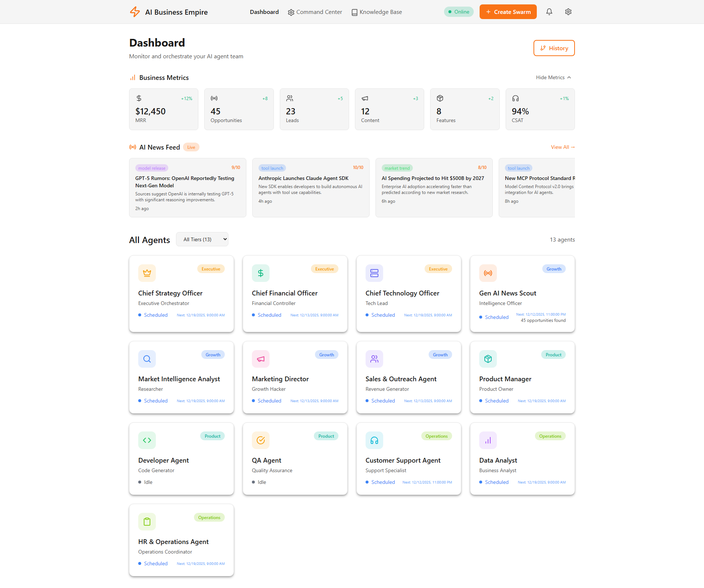Follow the View All news link
Screen dimensions: 704x588
(x=563, y=147)
